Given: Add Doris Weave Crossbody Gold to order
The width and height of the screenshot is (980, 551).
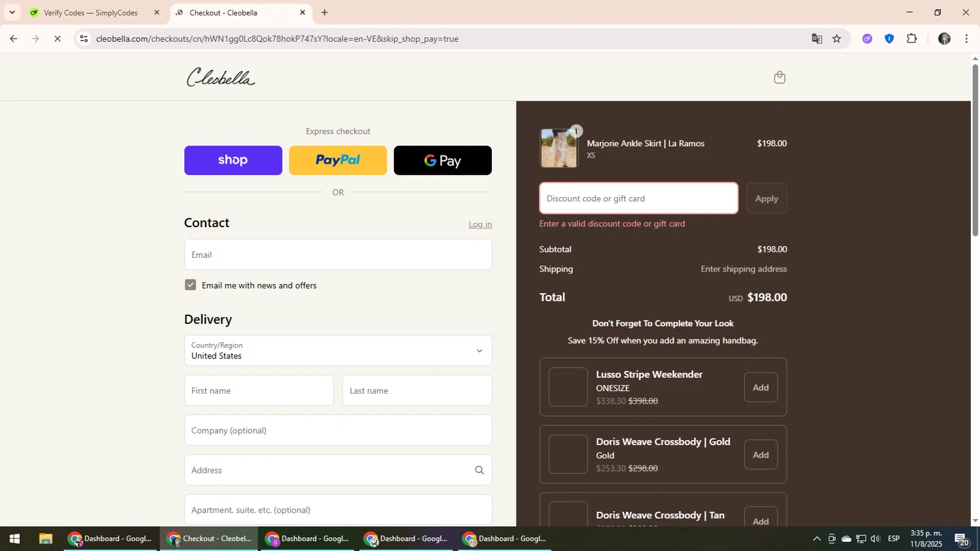Looking at the screenshot, I should (x=760, y=454).
